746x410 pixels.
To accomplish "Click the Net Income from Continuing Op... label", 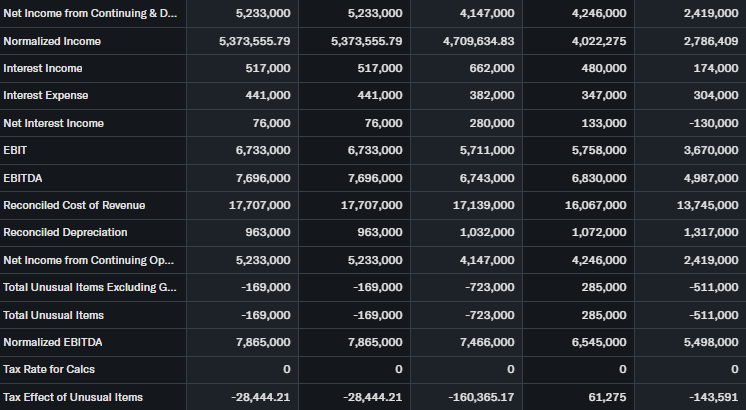I will [88, 260].
